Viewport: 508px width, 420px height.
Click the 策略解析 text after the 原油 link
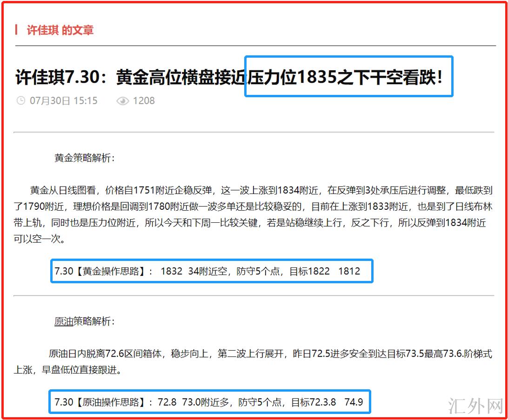(x=94, y=321)
